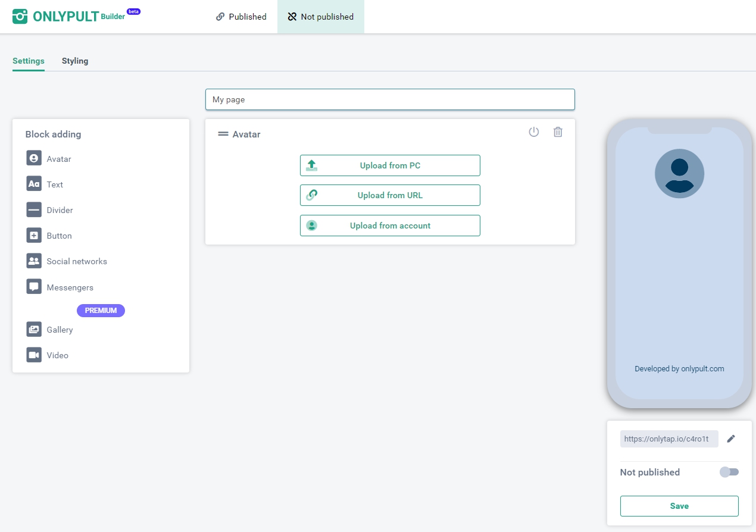The image size is (756, 532).
Task: Click the Social networks block icon
Action: (34, 261)
